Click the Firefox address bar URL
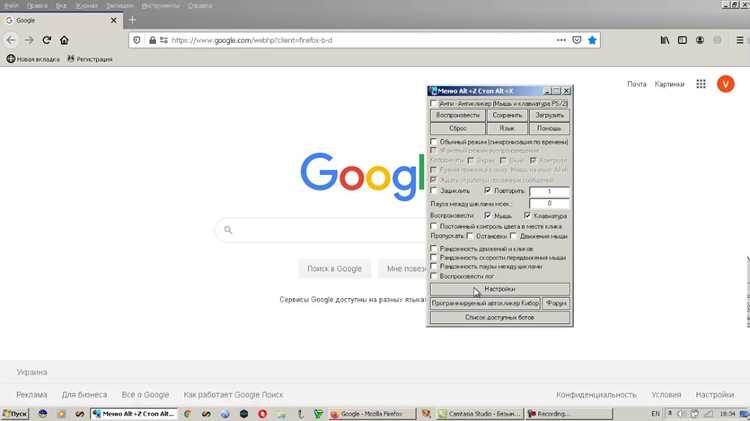The width and height of the screenshot is (750, 421). pyautogui.click(x=252, y=40)
